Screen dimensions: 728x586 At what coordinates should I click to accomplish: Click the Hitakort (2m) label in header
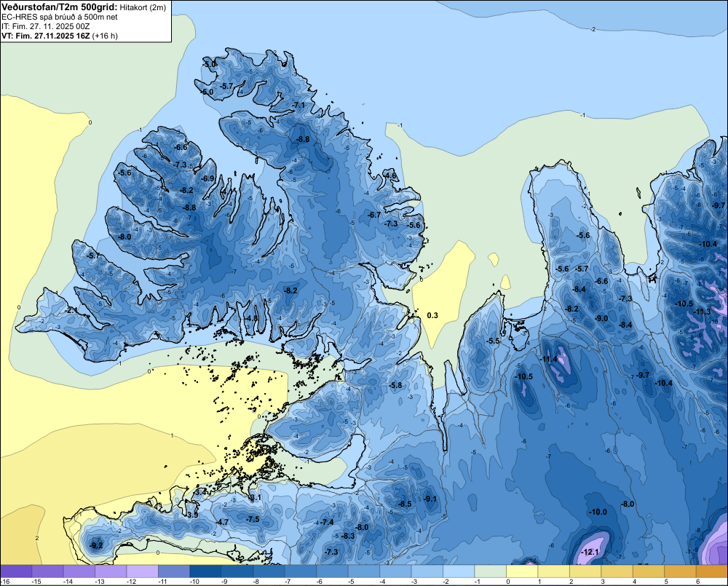(x=143, y=7)
